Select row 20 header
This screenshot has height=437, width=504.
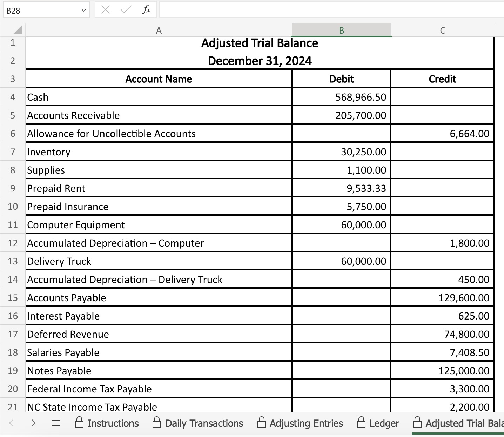pyautogui.click(x=13, y=389)
